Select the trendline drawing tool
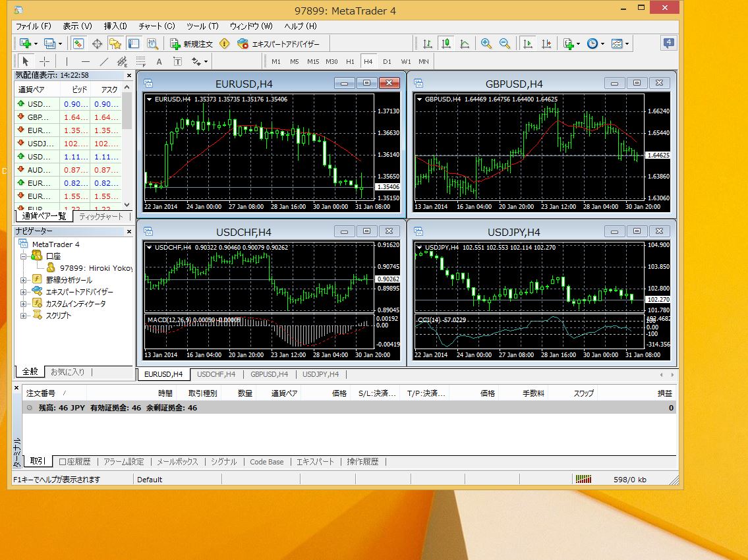The height and width of the screenshot is (560, 748). [x=104, y=61]
